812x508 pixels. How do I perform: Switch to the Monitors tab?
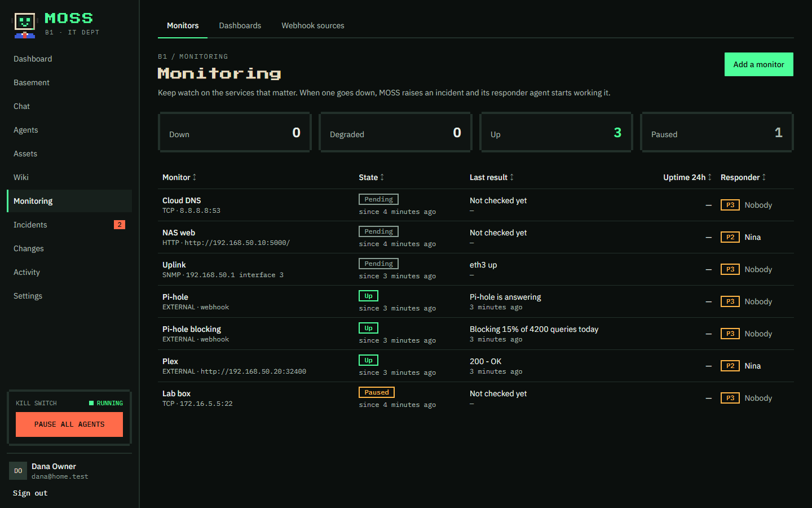click(x=183, y=25)
